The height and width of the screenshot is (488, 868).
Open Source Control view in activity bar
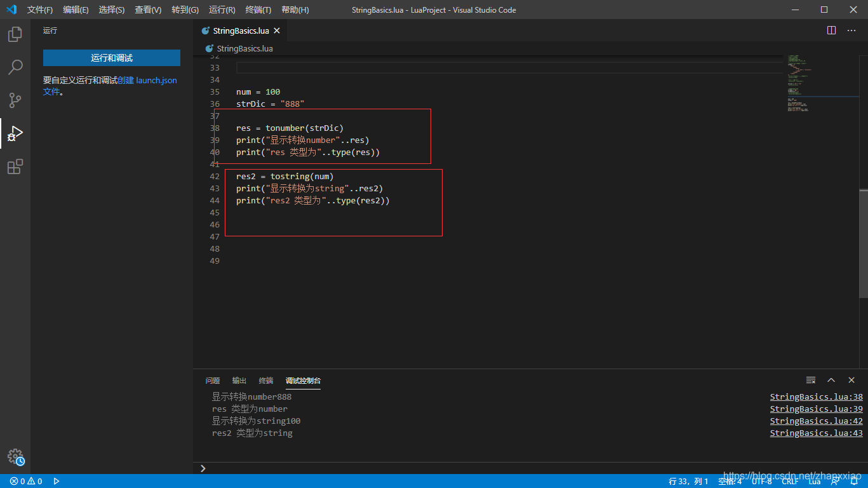15,100
